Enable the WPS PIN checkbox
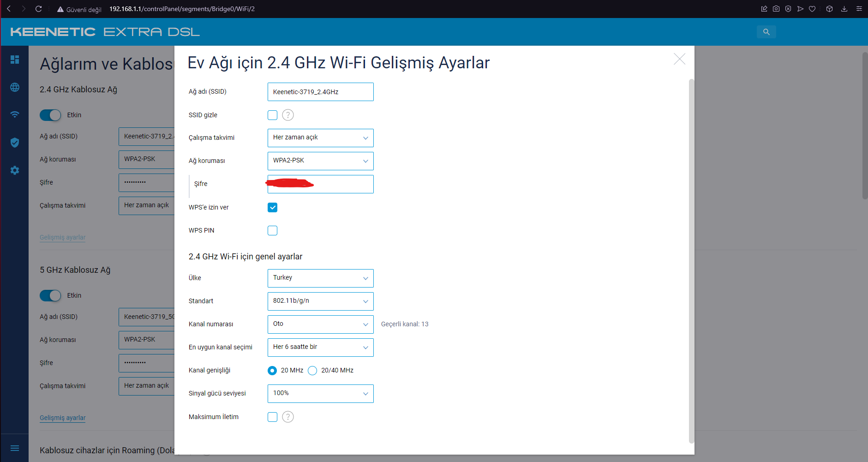 click(273, 230)
